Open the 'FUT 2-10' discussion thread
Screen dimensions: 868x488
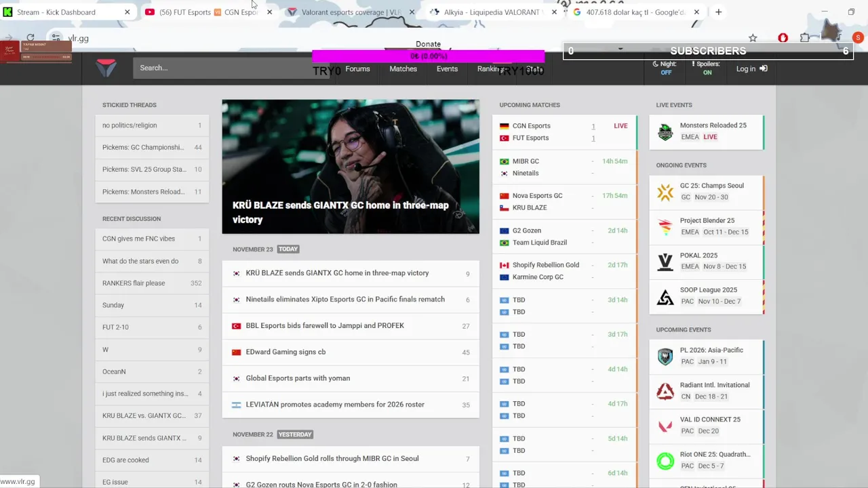[152, 327]
